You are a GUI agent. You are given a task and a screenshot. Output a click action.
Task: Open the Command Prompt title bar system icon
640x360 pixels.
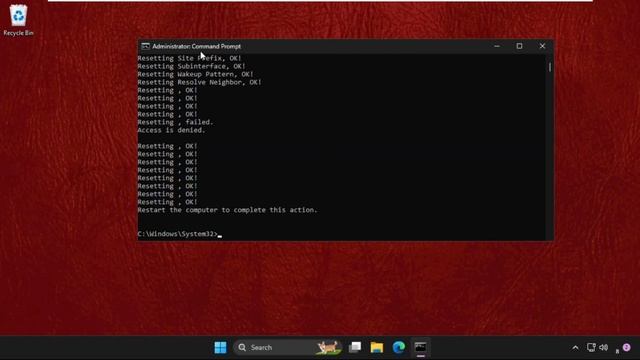point(145,46)
